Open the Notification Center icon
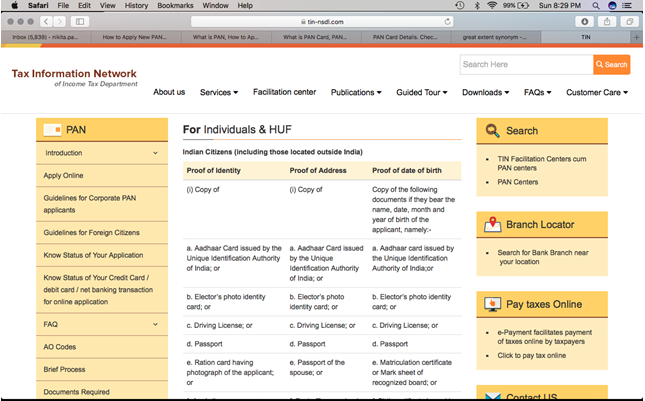 click(626, 5)
